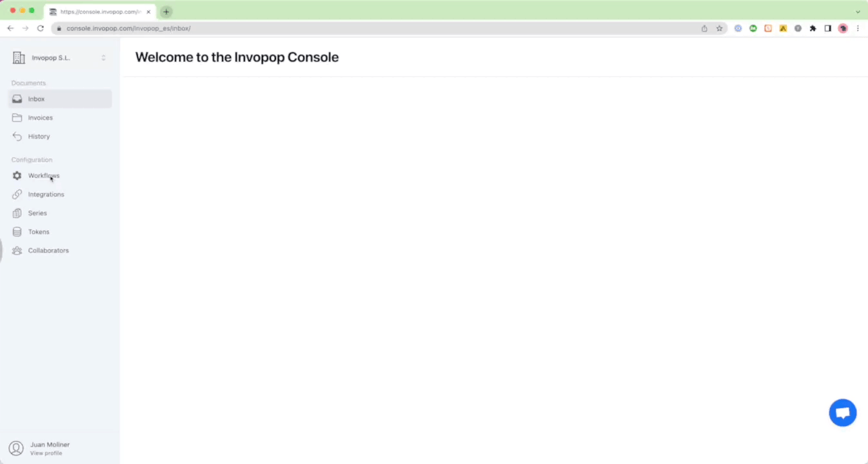The height and width of the screenshot is (464, 868).
Task: Click the Inbox tray icon
Action: tap(17, 99)
